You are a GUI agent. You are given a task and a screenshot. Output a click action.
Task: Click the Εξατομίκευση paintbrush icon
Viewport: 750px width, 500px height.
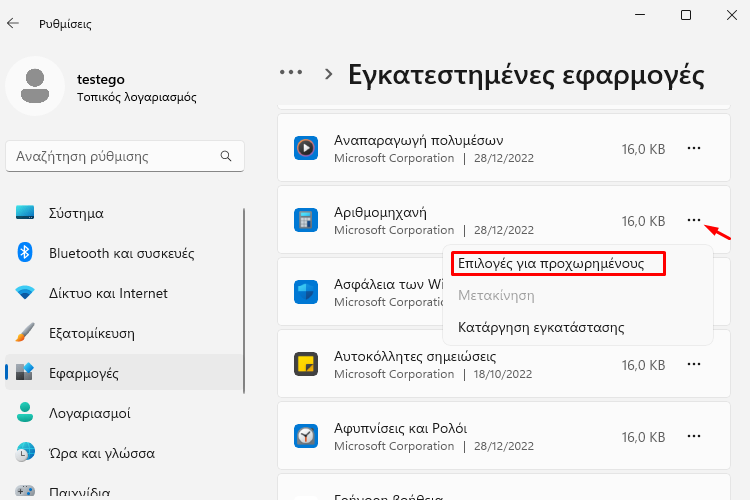[x=25, y=332]
